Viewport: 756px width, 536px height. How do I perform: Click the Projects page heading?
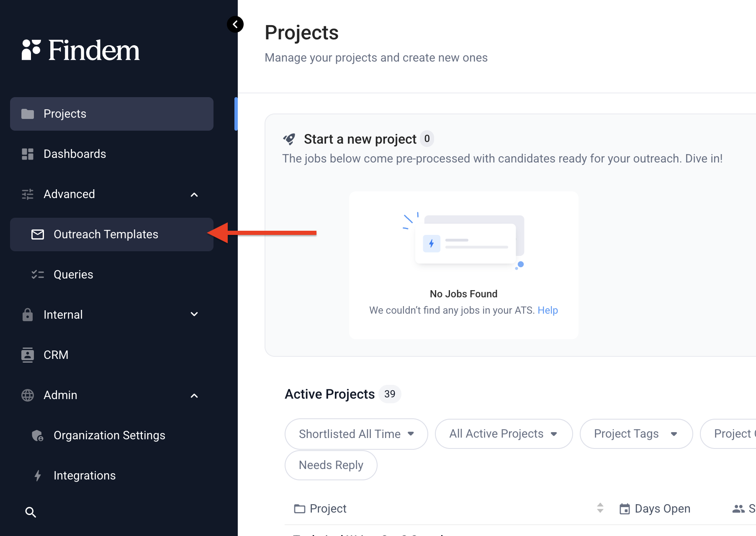coord(301,33)
